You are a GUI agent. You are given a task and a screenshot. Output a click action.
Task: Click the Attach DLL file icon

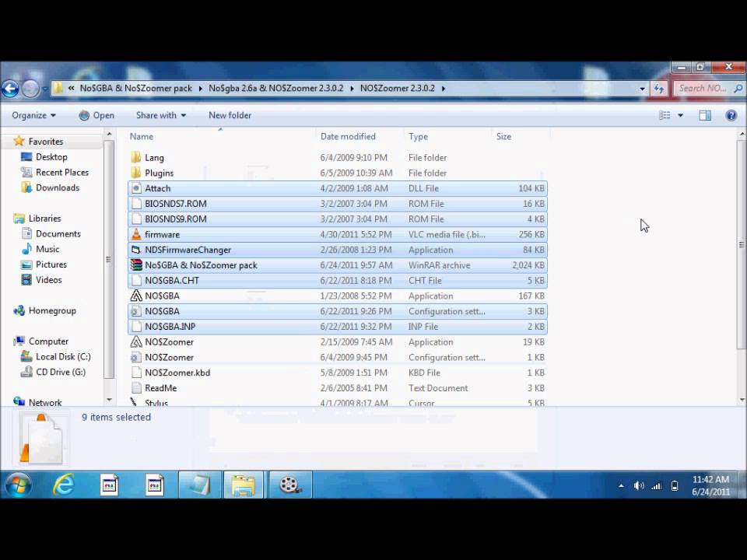(136, 188)
